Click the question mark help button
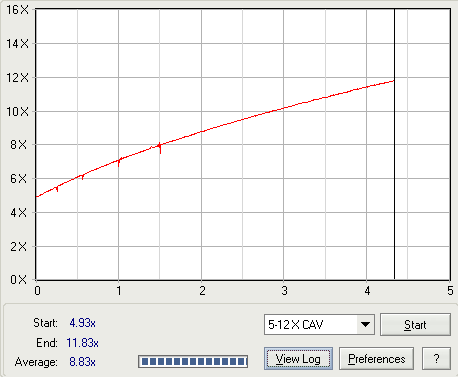 tap(436, 359)
